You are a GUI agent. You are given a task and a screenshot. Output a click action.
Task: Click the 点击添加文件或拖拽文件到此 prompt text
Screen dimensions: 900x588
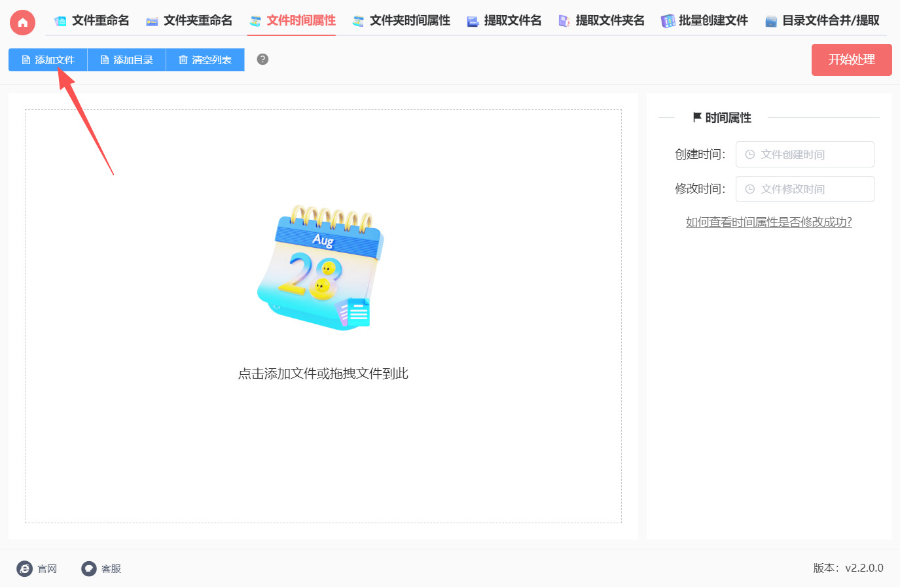[323, 373]
